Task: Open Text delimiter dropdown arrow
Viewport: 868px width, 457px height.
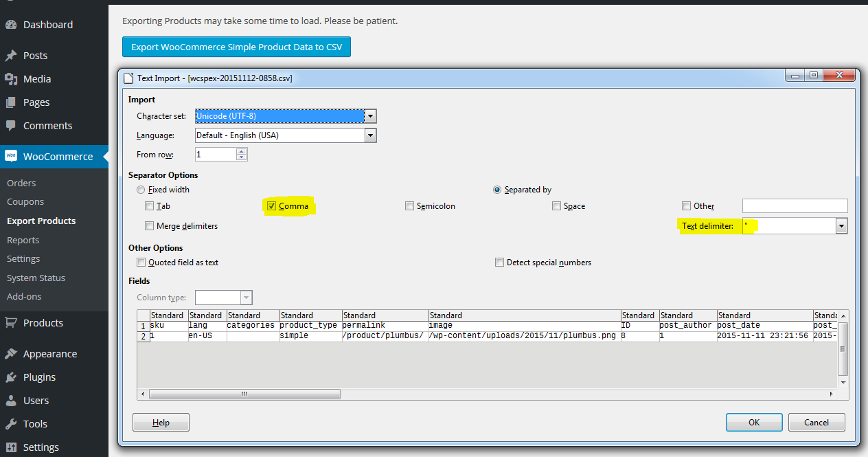Action: (841, 225)
